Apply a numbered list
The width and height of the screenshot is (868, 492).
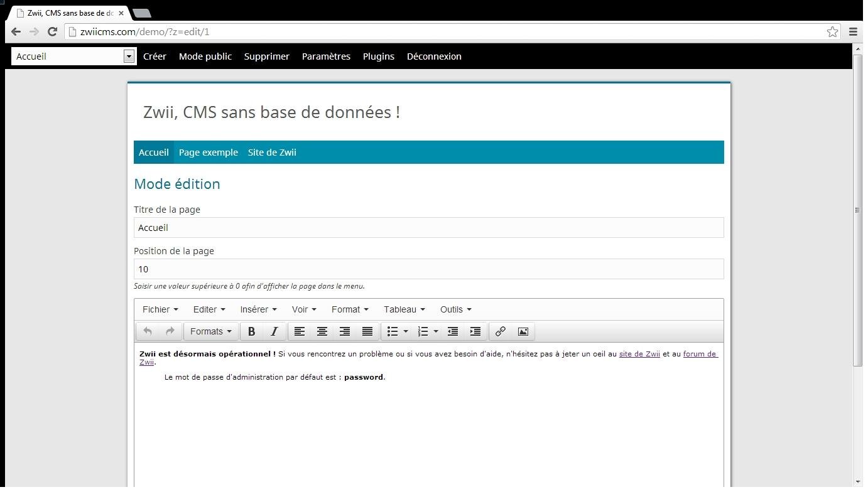point(423,331)
